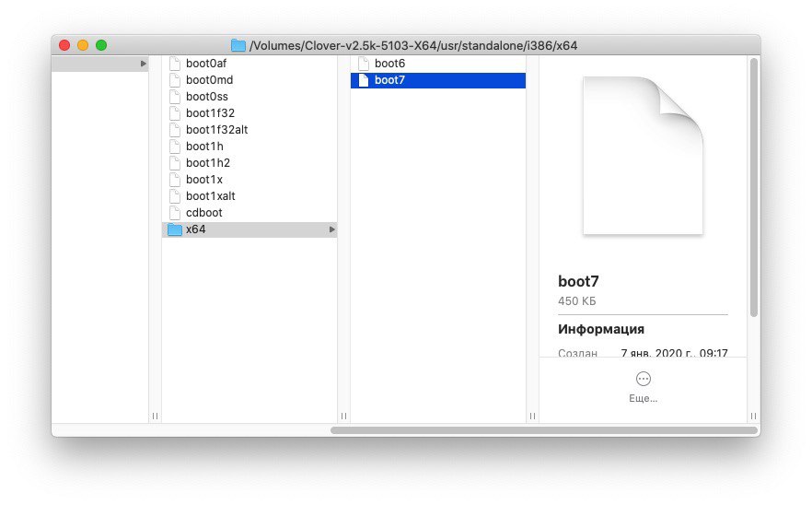Expand the x64 folder disclosure arrow

point(332,229)
